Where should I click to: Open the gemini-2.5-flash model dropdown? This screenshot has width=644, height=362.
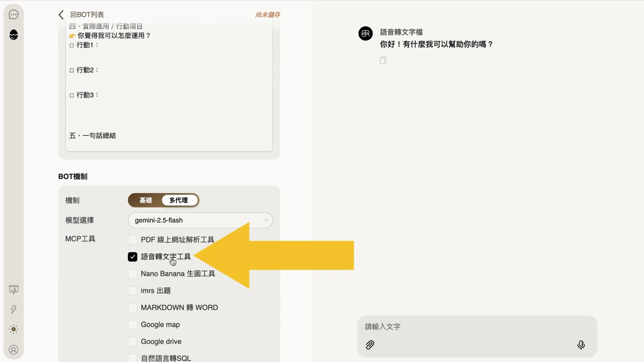(x=200, y=220)
